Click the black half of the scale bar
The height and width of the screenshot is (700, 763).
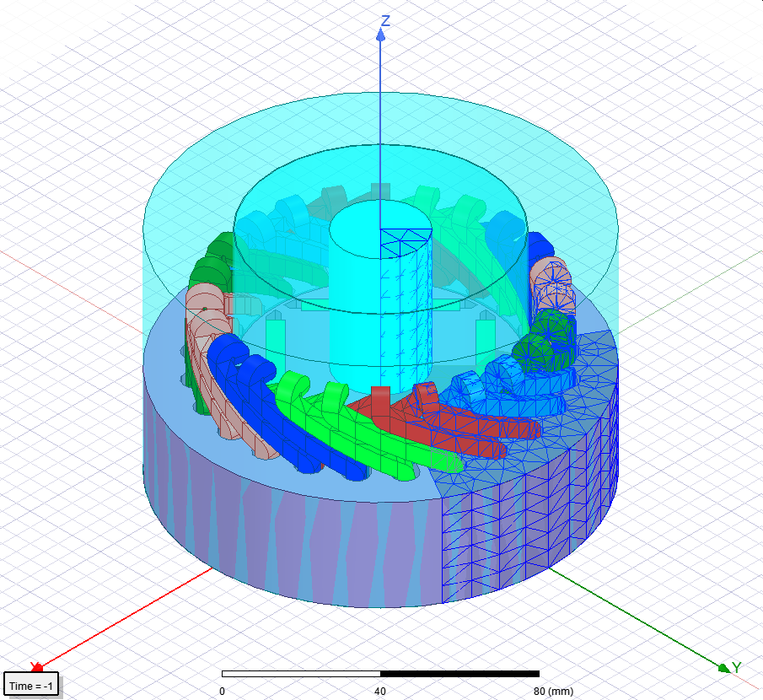tap(459, 674)
